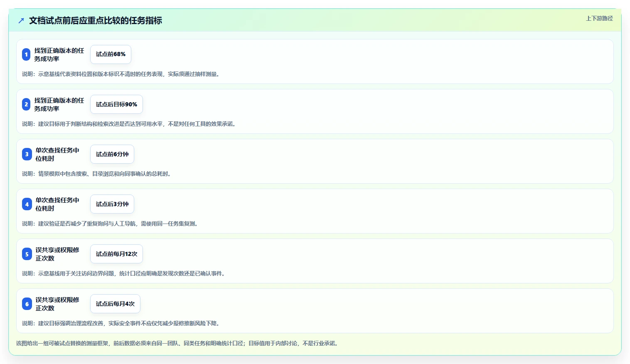Select the number 6 badge
This screenshot has width=630, height=364.
[x=27, y=304]
